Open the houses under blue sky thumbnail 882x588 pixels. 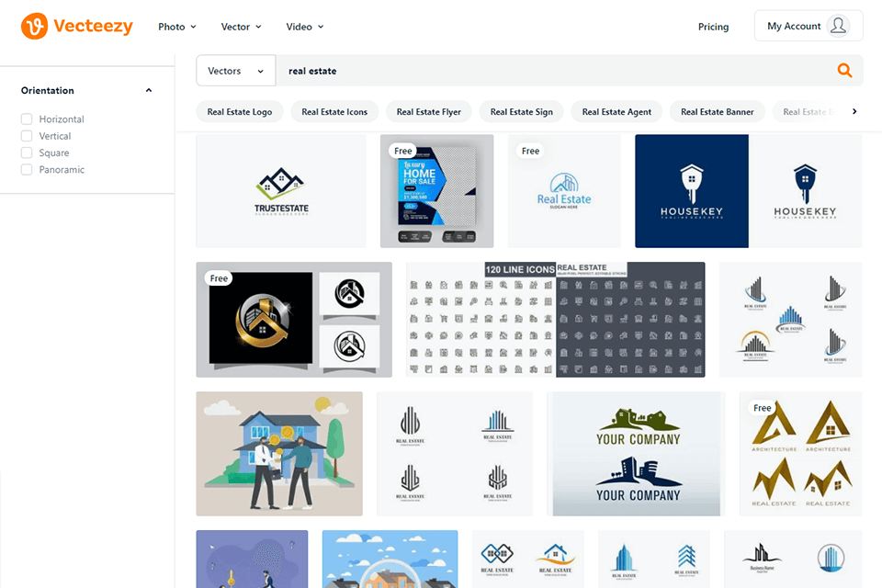(x=390, y=559)
